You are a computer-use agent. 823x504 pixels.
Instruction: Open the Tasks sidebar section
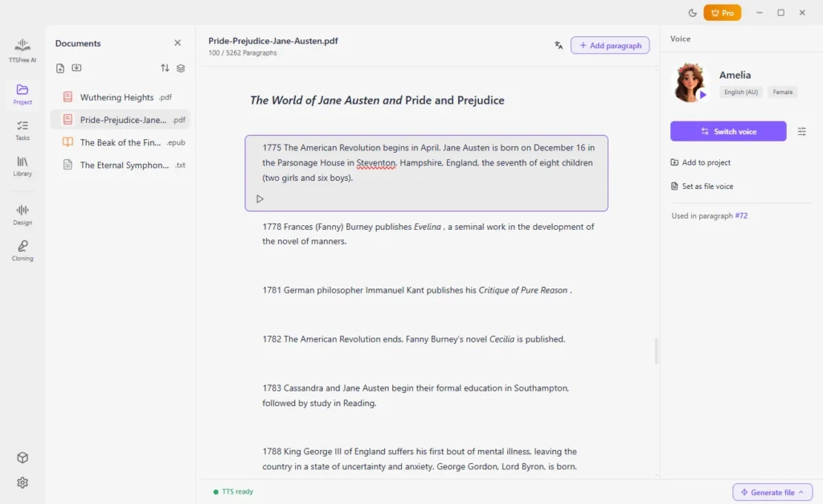22,130
